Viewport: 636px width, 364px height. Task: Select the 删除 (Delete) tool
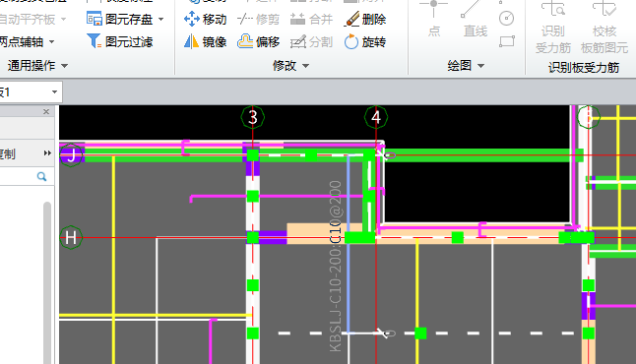[365, 19]
